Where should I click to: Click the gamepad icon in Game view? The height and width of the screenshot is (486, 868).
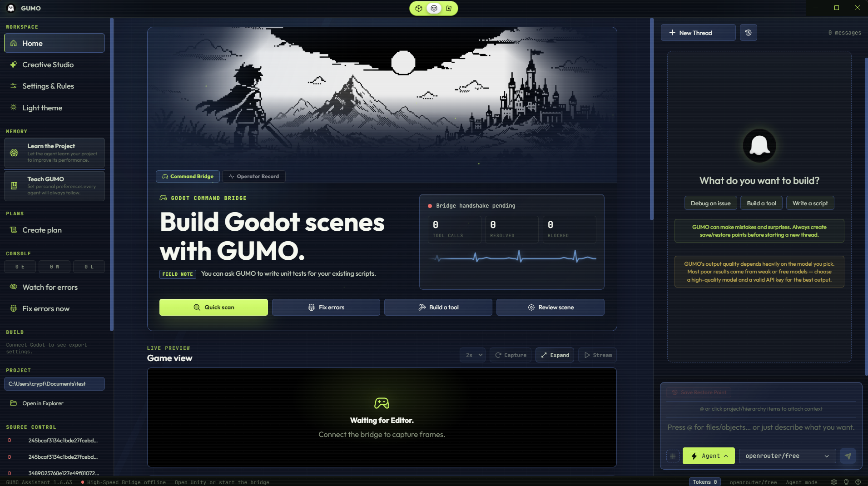click(382, 403)
